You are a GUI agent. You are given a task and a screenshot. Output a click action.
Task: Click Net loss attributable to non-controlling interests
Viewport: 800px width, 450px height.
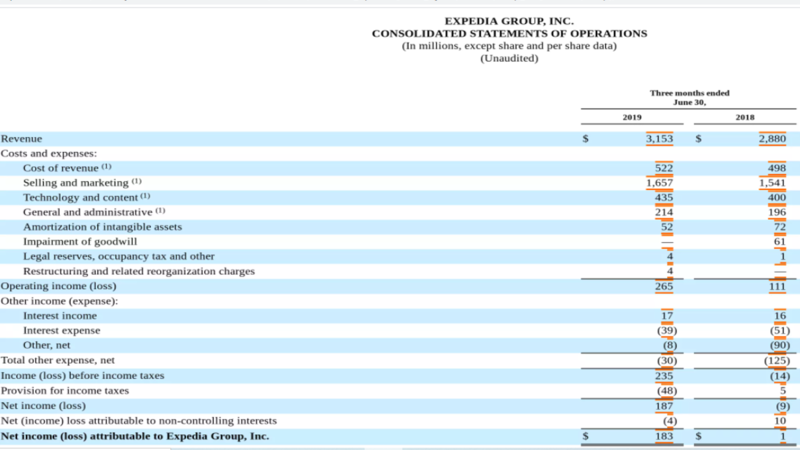coord(139,421)
